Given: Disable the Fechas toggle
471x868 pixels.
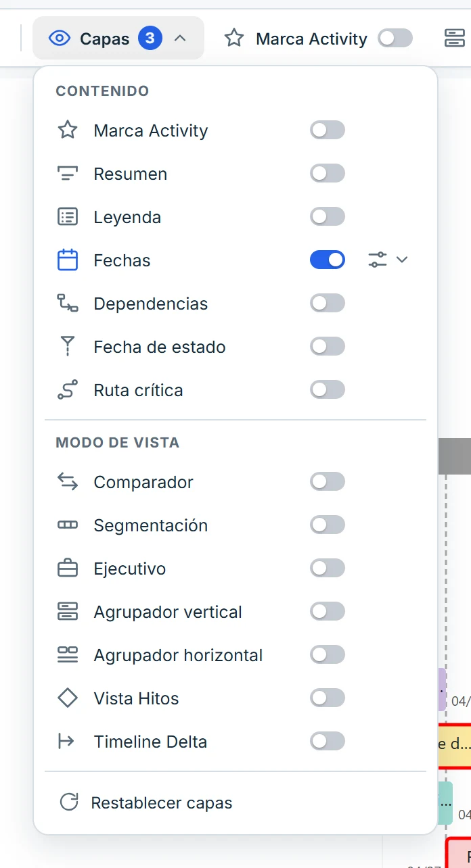Looking at the screenshot, I should click(328, 260).
